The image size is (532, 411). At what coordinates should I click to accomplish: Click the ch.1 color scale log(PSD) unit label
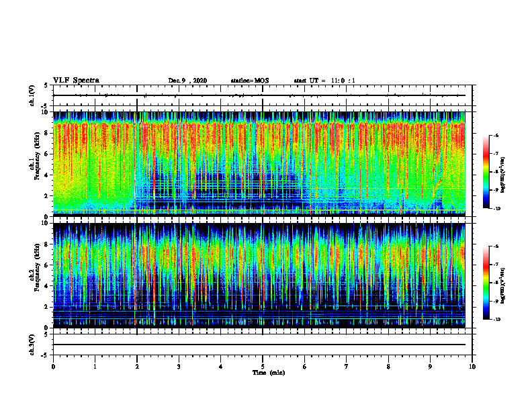click(x=503, y=175)
